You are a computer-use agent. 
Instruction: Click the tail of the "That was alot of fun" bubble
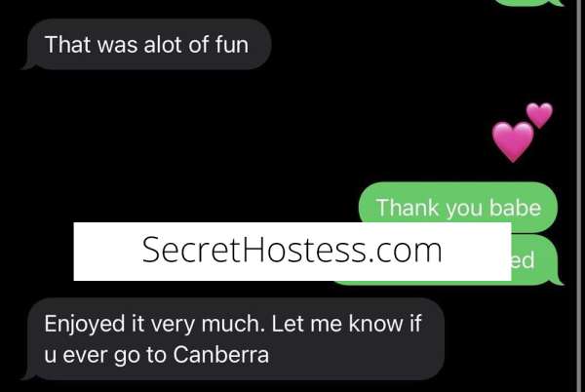coord(28,65)
